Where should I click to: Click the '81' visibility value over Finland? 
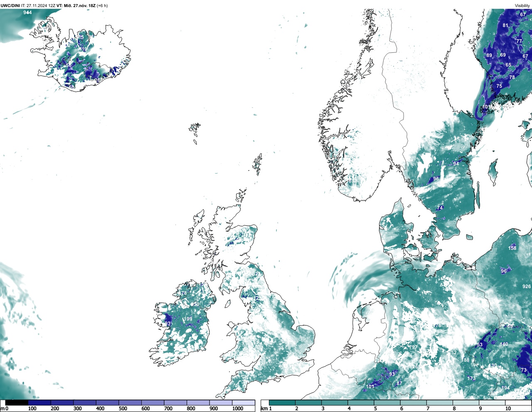point(505,25)
